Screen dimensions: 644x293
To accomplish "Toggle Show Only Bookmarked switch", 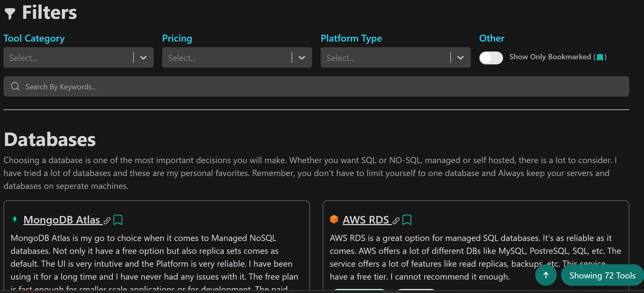I will [491, 58].
